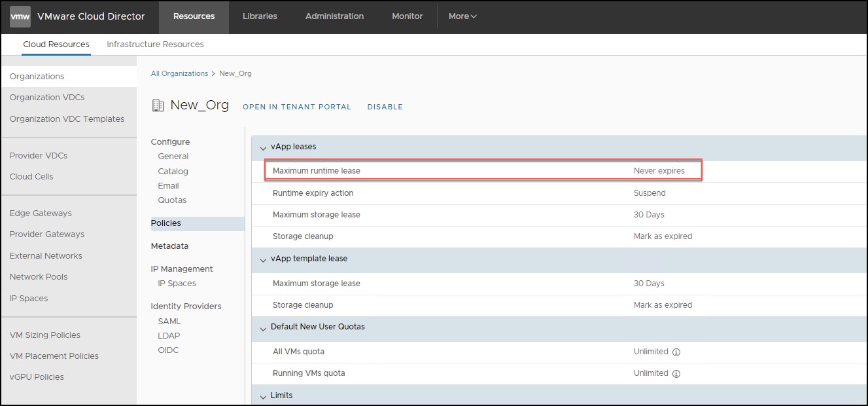Click Open in Tenant Portal
The width and height of the screenshot is (868, 406).
297,107
